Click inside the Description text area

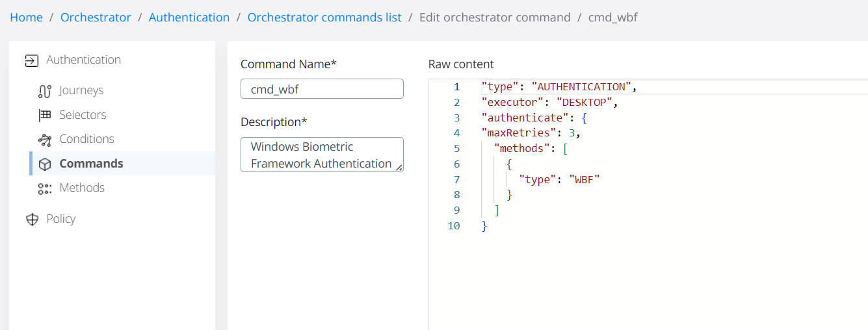click(x=321, y=155)
